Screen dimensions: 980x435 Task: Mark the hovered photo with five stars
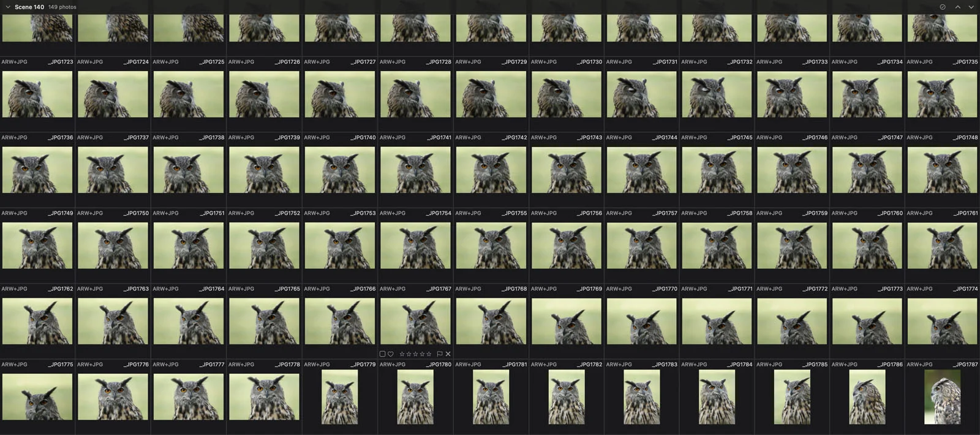pos(429,354)
